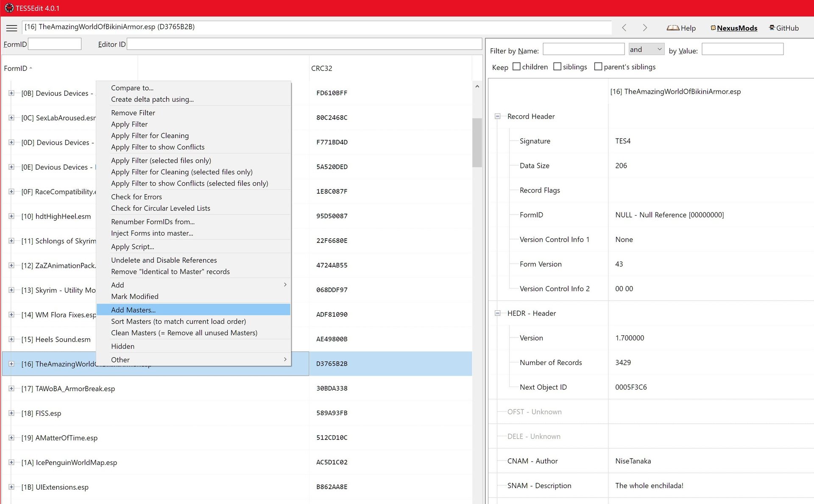Click the OFST - Unknown row
This screenshot has height=504, width=814.
tap(651, 412)
